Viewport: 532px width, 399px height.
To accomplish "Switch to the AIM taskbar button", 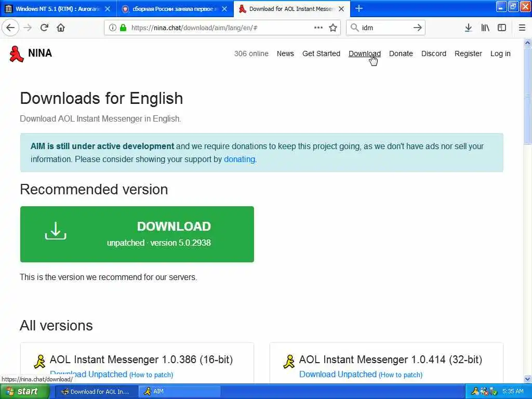I will coord(179,392).
